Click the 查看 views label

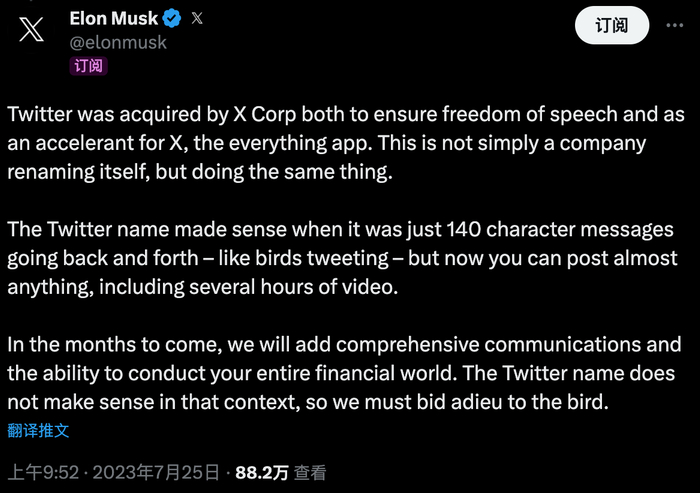(x=310, y=473)
